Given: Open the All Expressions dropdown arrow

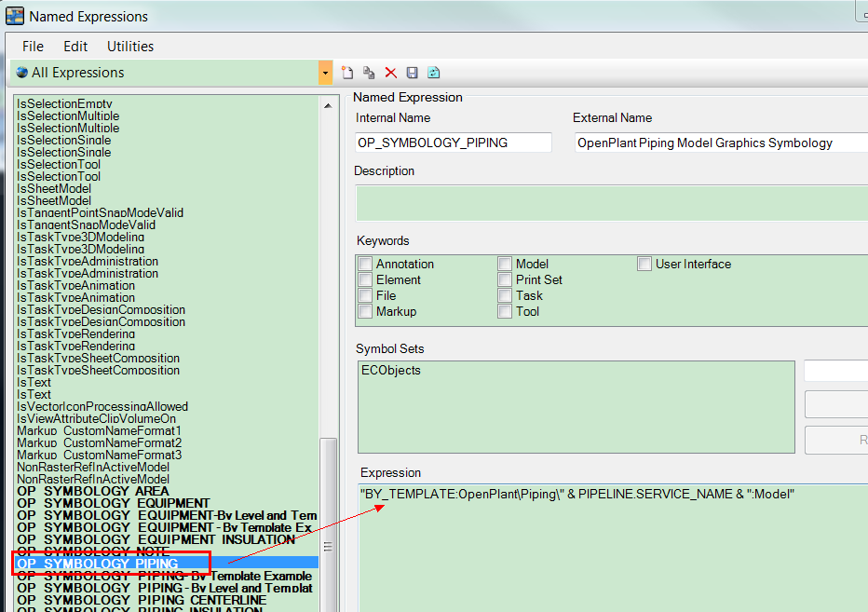Looking at the screenshot, I should pyautogui.click(x=326, y=73).
